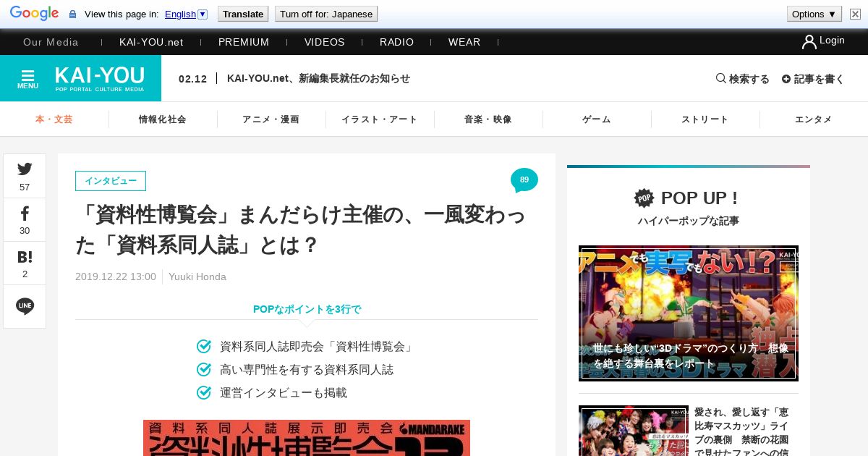Screen dimensions: 868x456
Task: Share article via Facebook icon
Action: [x=25, y=214]
